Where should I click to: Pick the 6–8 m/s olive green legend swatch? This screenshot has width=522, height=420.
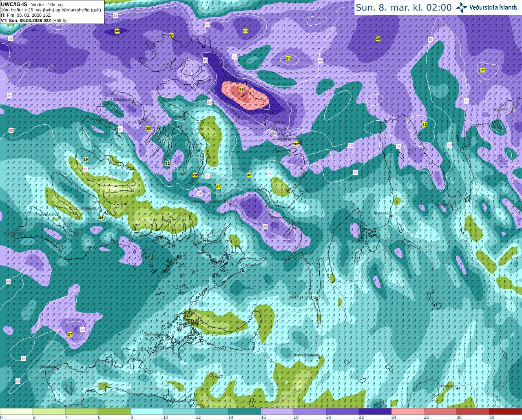tap(114, 411)
